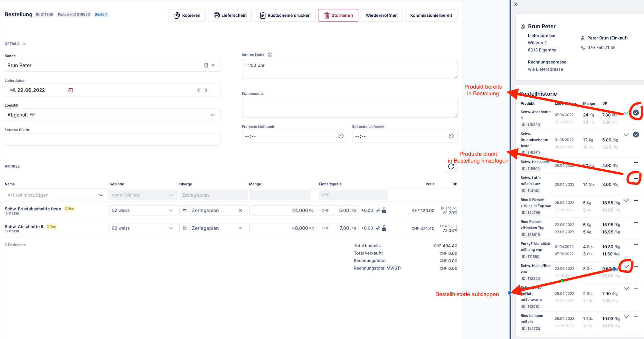Image resolution: width=644 pixels, height=339 pixels.
Task: Collapse the right sidebar with double-chevron icon
Action: click(516, 5)
